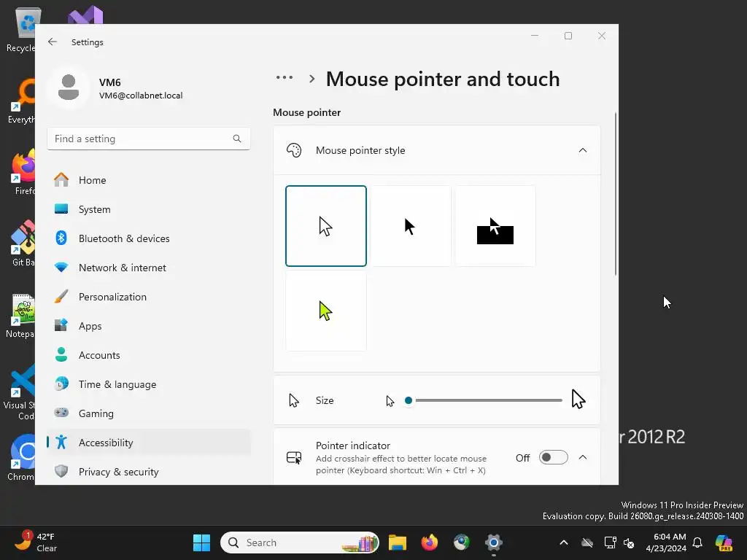Open Bluetooth & devices settings
Screen dimensions: 747x560
[149, 238]
